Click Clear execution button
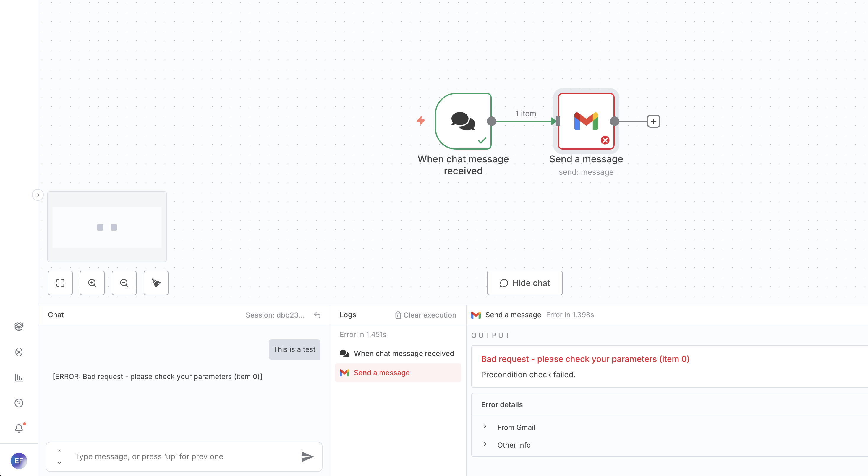The image size is (868, 476). point(425,315)
